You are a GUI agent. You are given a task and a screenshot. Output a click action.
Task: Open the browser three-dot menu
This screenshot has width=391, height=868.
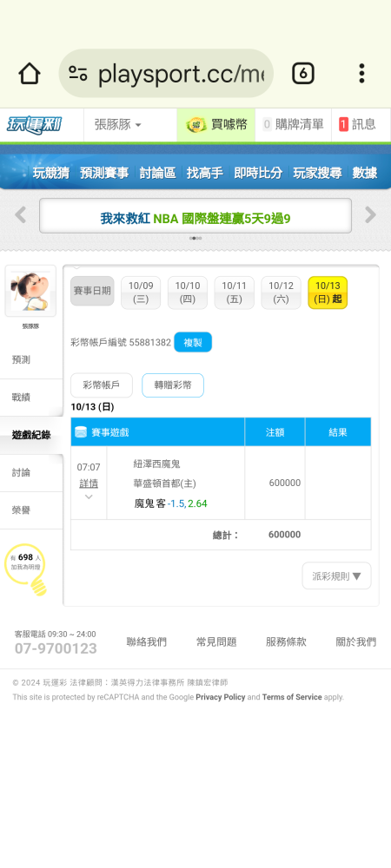pos(361,73)
